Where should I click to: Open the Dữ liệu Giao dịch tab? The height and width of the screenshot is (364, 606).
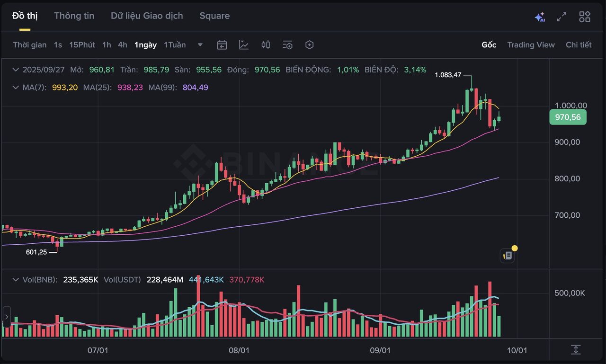(x=147, y=16)
